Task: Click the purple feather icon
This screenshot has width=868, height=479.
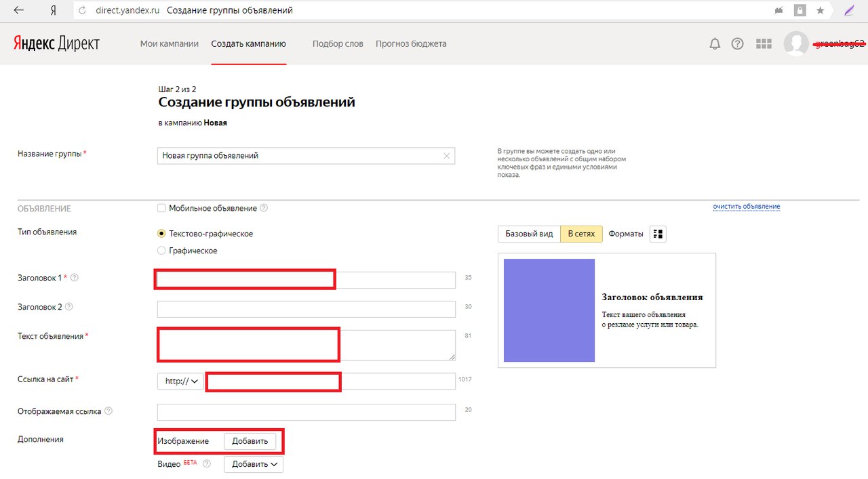Action: [849, 11]
